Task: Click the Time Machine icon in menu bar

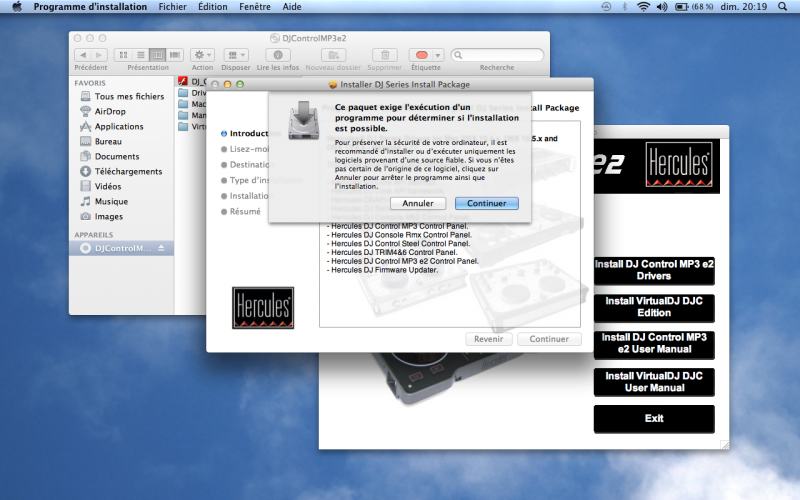Action: (606, 7)
